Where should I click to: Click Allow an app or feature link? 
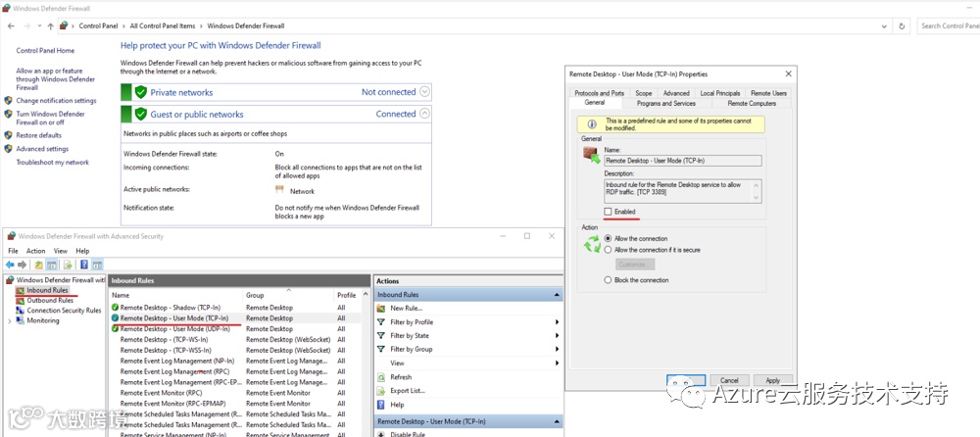point(56,79)
